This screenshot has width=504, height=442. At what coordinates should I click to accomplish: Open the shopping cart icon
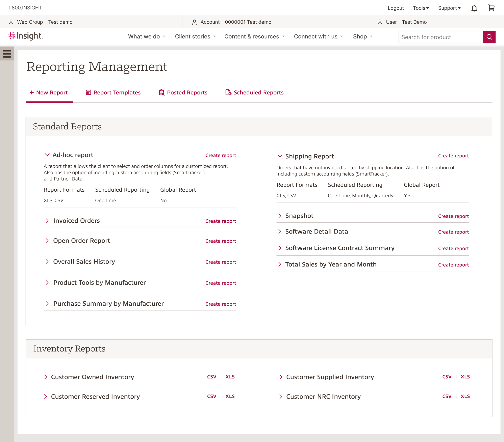pos(491,8)
